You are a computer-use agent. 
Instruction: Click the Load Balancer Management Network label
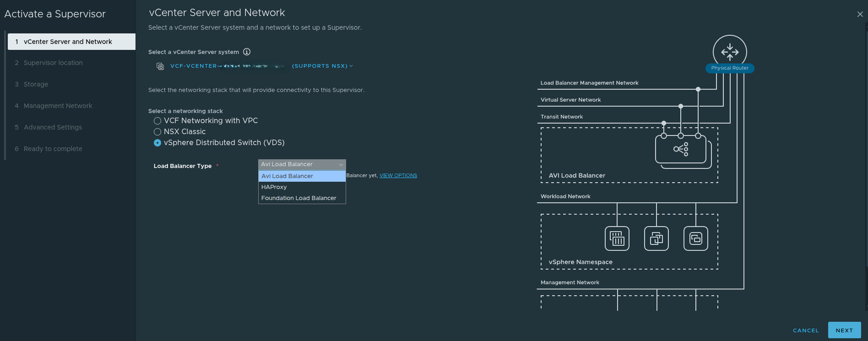click(589, 83)
